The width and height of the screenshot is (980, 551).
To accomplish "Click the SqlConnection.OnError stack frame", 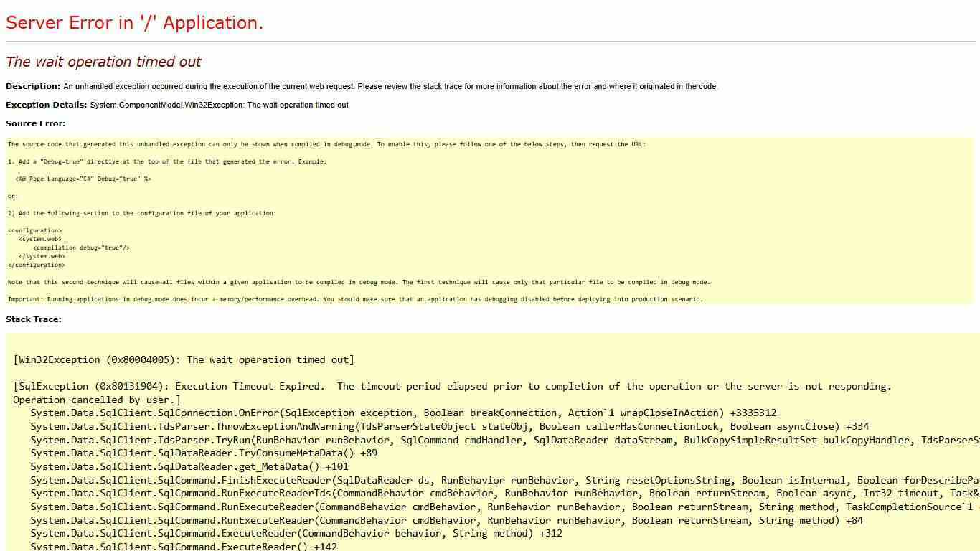I will [403, 413].
